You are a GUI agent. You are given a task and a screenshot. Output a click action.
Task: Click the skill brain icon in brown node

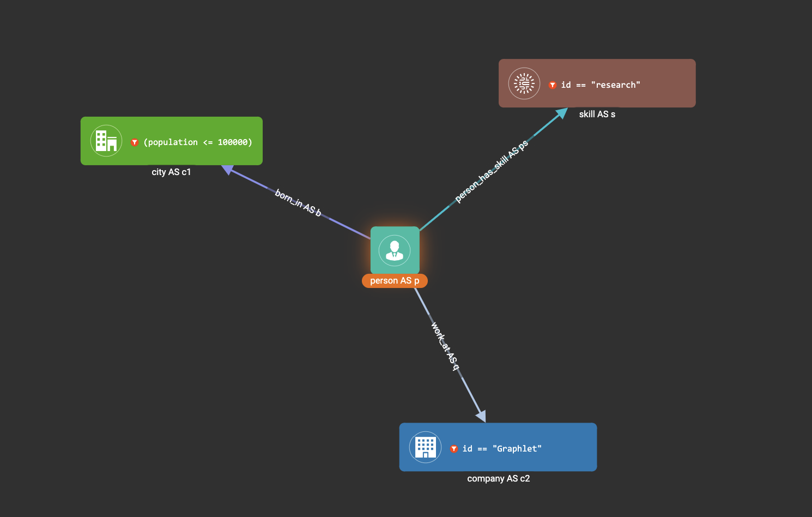(524, 83)
